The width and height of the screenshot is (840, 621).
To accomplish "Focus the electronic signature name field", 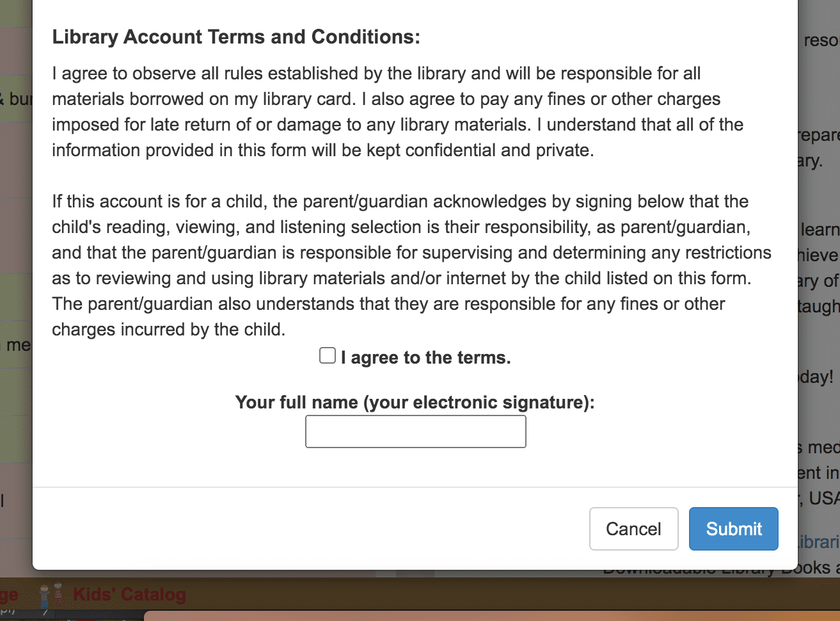I will (x=416, y=431).
